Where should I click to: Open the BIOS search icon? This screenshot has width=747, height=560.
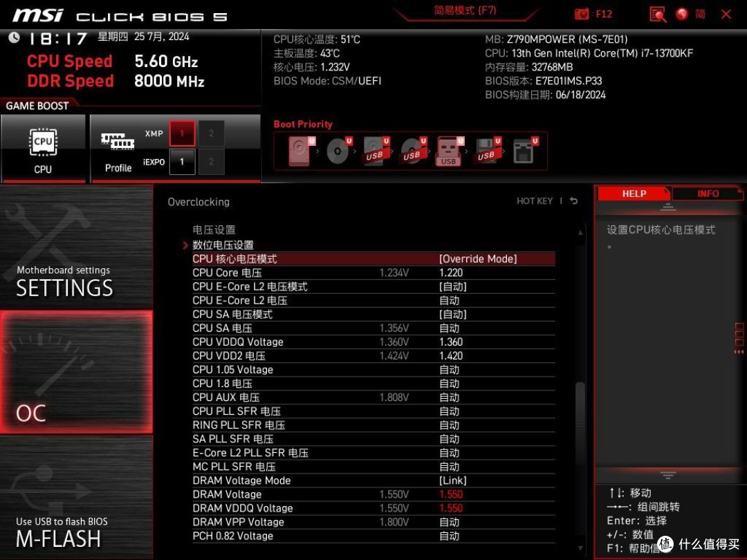click(x=658, y=15)
